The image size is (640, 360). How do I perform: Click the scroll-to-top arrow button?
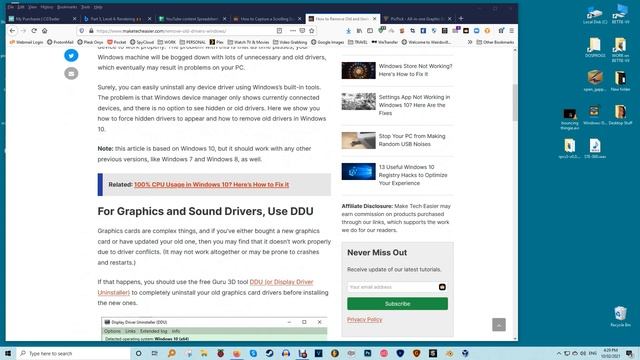click(499, 324)
